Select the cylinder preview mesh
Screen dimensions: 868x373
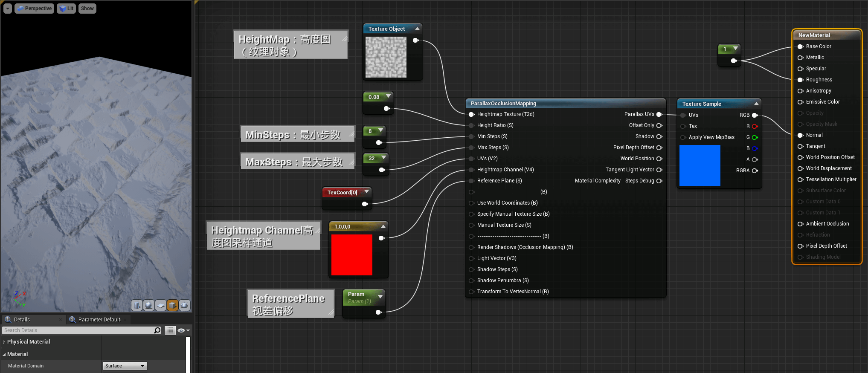(137, 305)
